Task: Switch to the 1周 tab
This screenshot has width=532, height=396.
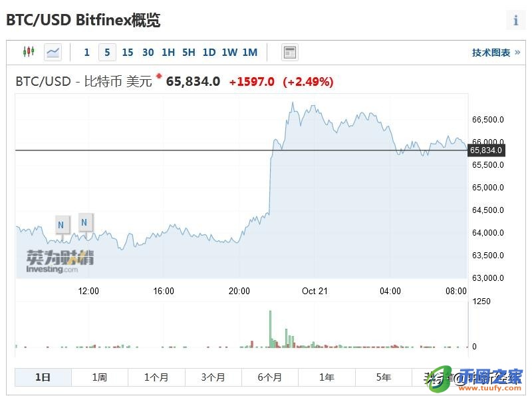Action: click(x=99, y=377)
